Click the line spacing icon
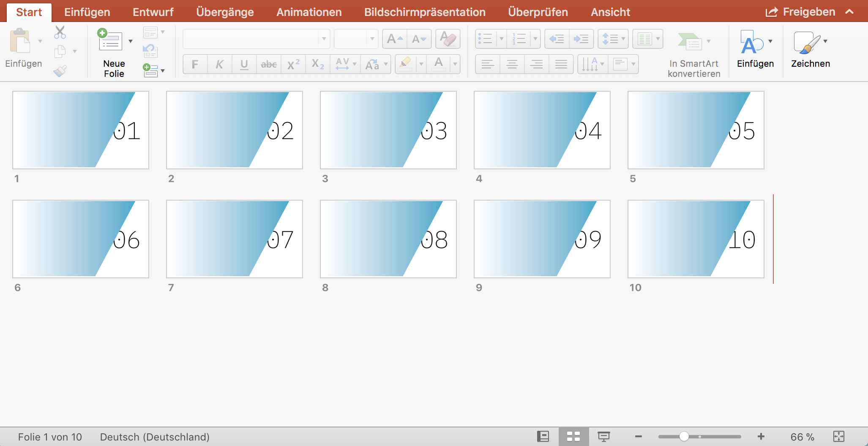Image resolution: width=868 pixels, height=446 pixels. point(610,39)
